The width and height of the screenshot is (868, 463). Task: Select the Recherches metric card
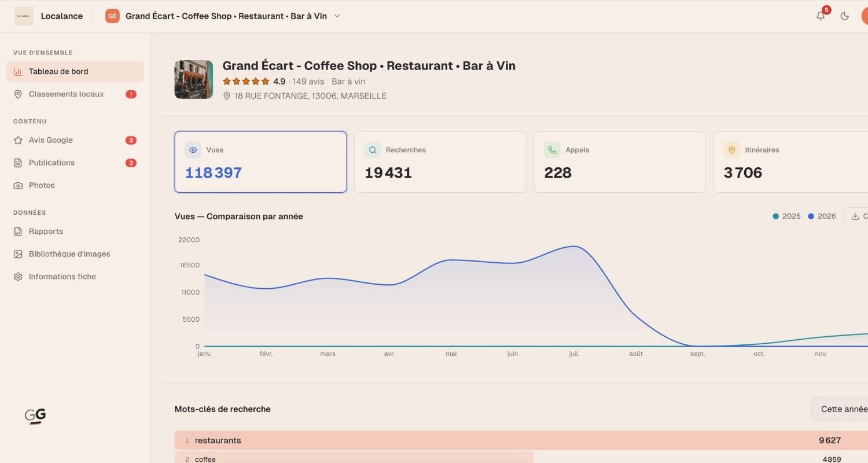[440, 162]
